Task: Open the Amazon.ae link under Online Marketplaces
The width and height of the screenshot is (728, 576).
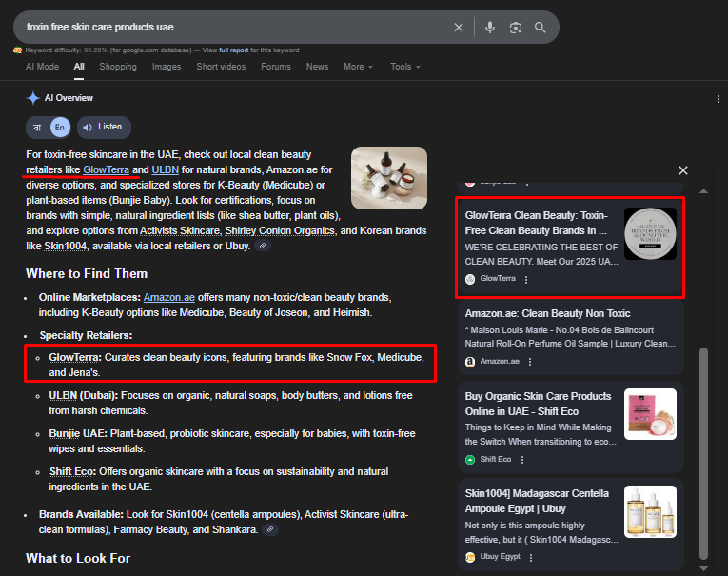Action: tap(169, 297)
